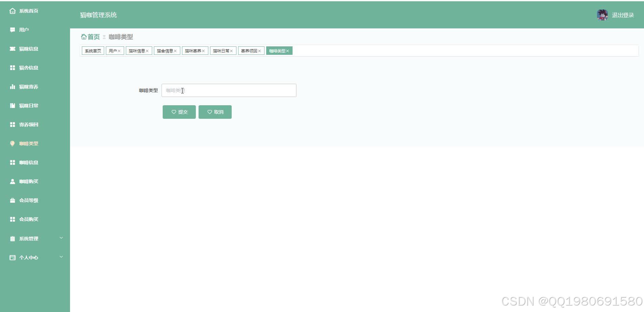Click the home icon beside 系统首页
Image resolution: width=644 pixels, height=312 pixels.
click(13, 11)
